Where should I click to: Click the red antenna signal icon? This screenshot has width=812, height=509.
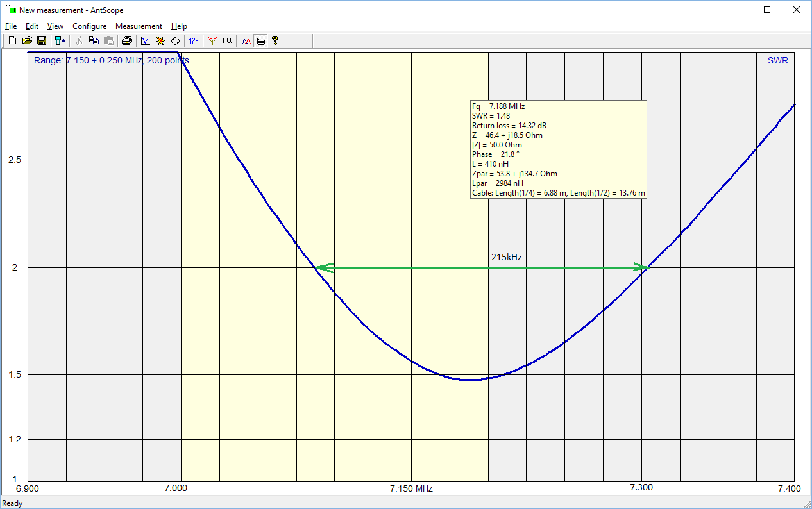tap(212, 41)
